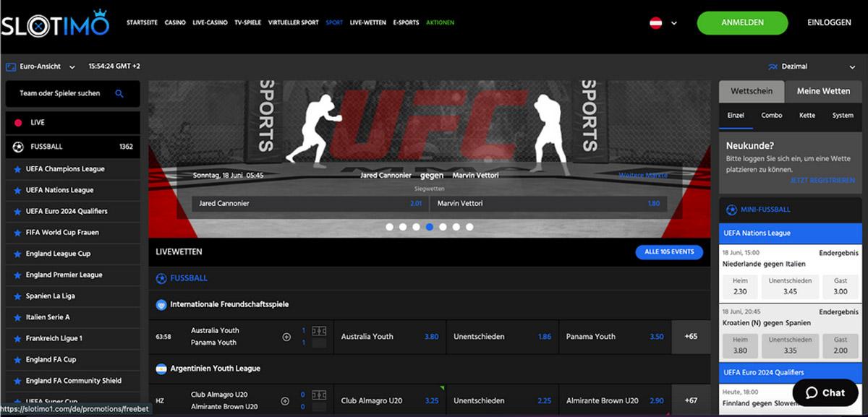The height and width of the screenshot is (417, 868).
Task: Click star icon beside Frankreich Ligue 1
Action: pos(17,338)
